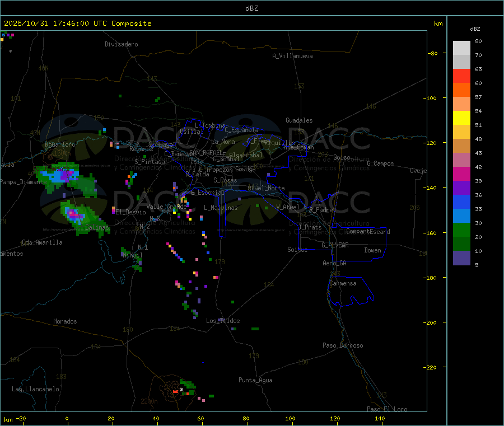Click the 140 tick on the horizontal km axis
The width and height of the screenshot is (504, 426).
[x=380, y=418]
